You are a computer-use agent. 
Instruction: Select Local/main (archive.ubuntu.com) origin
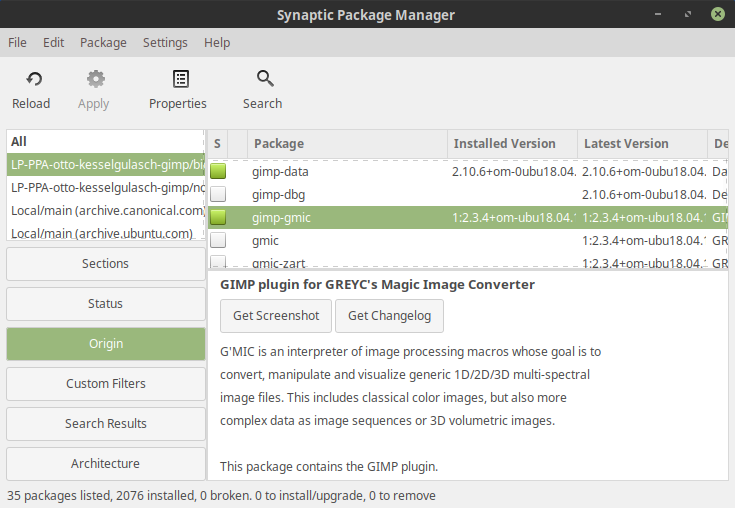[x=105, y=232]
